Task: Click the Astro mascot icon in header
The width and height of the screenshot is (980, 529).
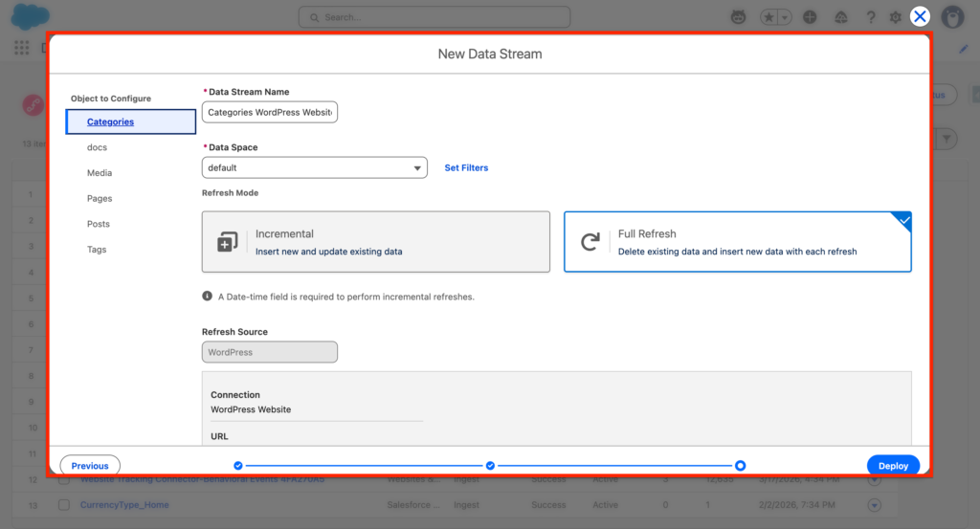Action: pos(739,17)
